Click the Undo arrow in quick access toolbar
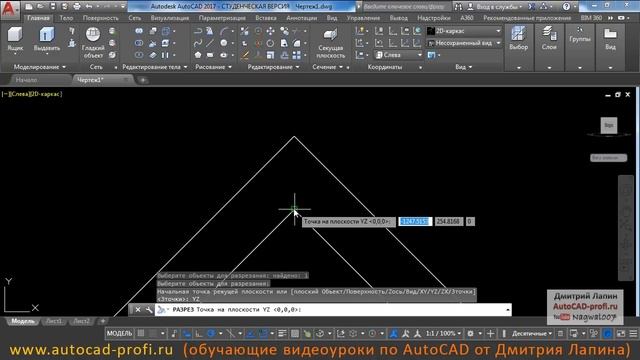The width and height of the screenshot is (640, 360). point(89,7)
